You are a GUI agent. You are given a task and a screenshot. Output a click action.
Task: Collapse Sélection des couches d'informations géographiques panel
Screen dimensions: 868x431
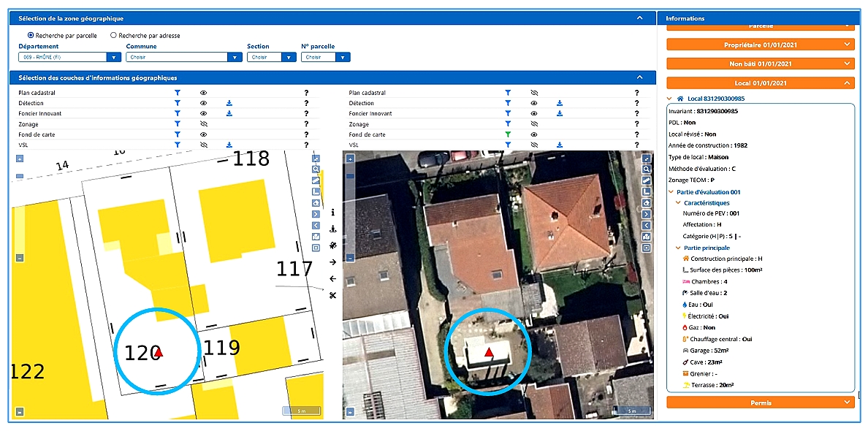pos(640,78)
